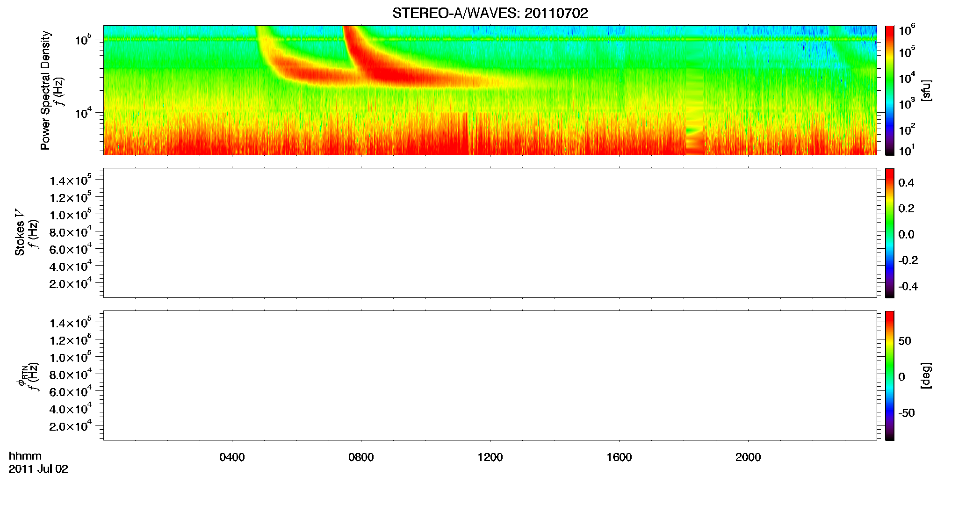Click the Stokes V colorbar
Viewport: 980px width, 505px height.
(x=889, y=233)
